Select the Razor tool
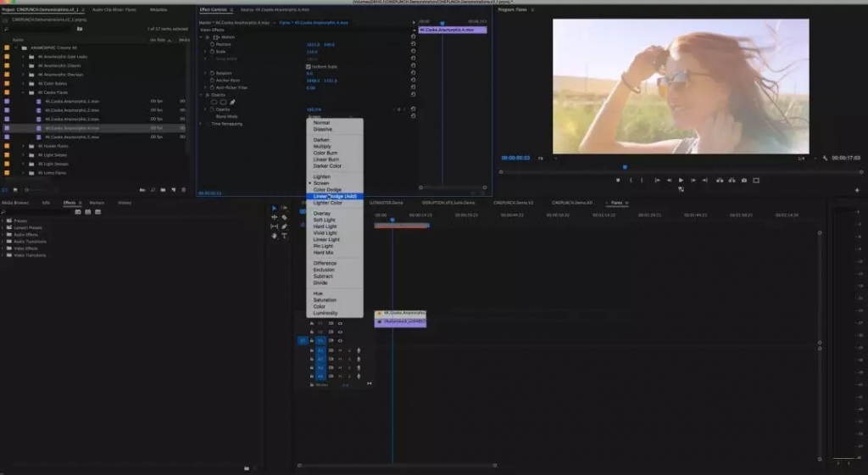Screen dimensions: 868x475 pos(284,217)
